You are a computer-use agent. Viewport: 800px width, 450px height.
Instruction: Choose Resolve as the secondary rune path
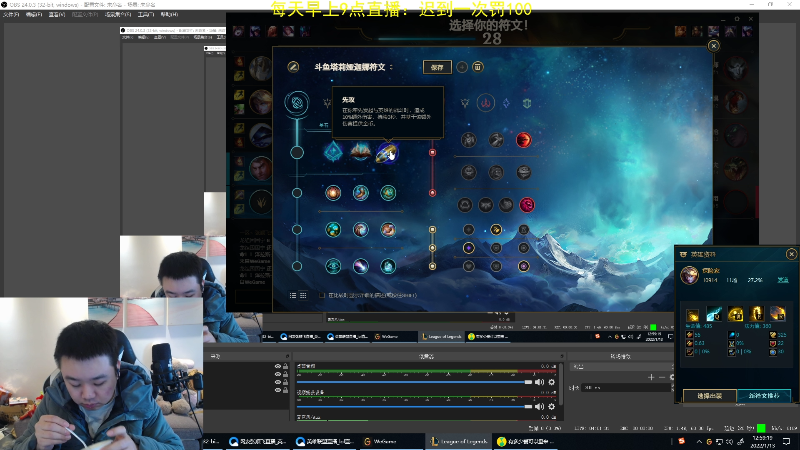tap(527, 103)
